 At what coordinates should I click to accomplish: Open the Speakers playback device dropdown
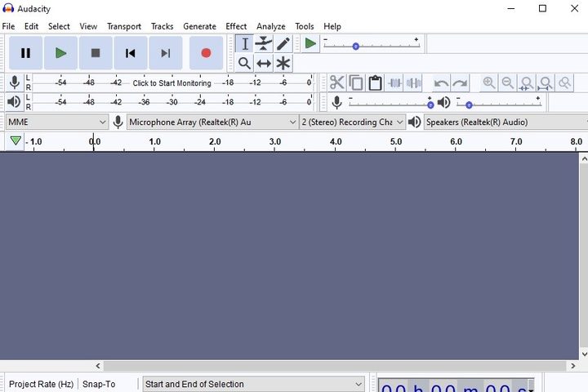(x=506, y=122)
